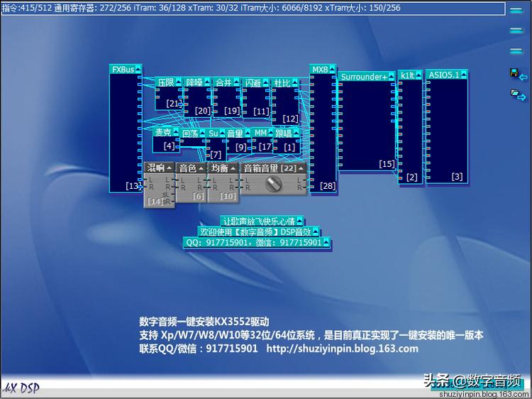532x399 pixels.
Task: Click the middle cyan double-bar button
Action: (x=516, y=31)
